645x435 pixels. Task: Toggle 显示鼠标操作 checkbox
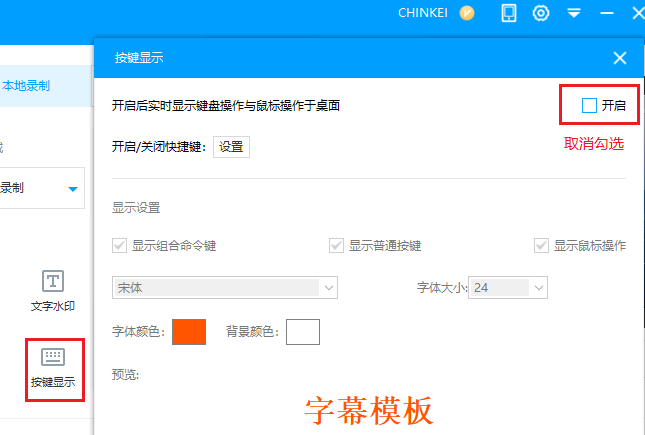(x=542, y=245)
